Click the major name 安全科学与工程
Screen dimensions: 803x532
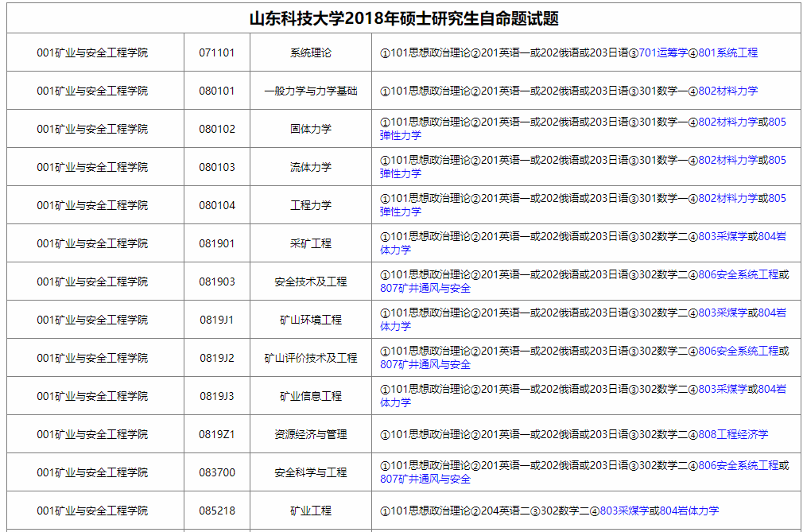pyautogui.click(x=310, y=472)
